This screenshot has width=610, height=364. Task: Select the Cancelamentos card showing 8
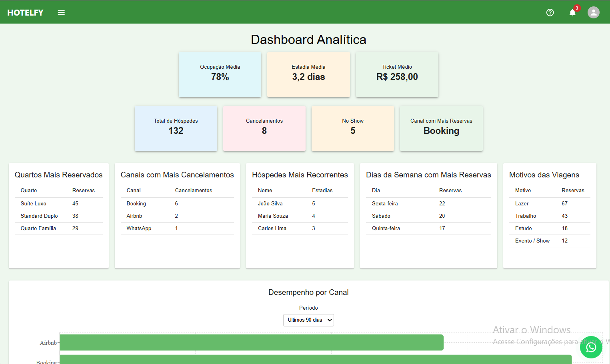click(x=264, y=128)
